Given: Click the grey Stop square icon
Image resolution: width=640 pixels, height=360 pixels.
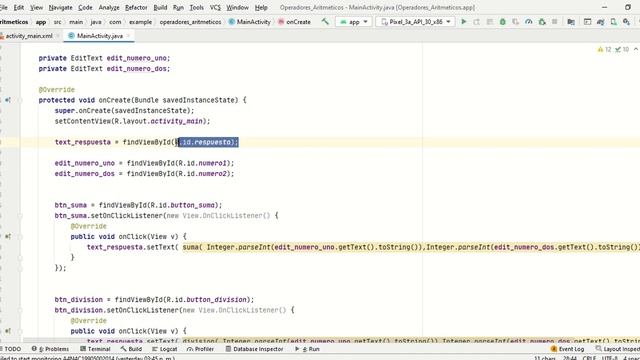Looking at the screenshot, I should (554, 22).
